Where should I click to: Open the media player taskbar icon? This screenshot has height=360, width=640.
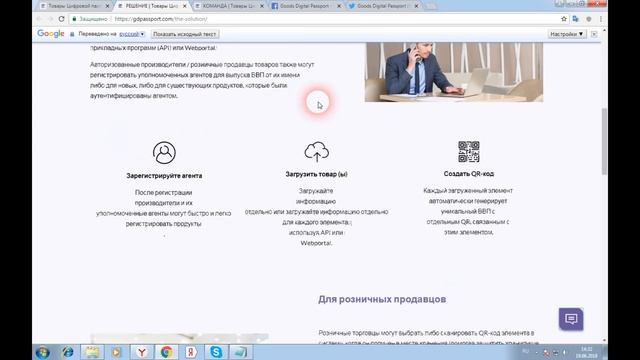click(117, 352)
